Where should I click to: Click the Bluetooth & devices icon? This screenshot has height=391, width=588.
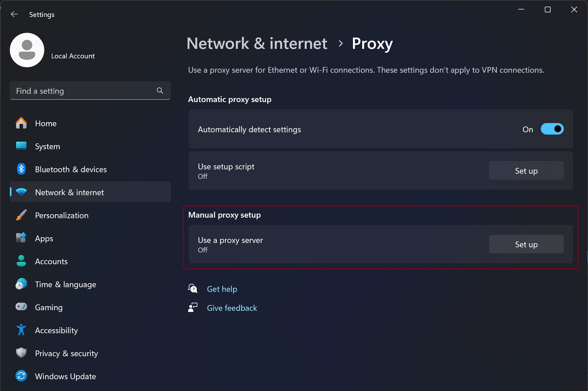pos(21,169)
